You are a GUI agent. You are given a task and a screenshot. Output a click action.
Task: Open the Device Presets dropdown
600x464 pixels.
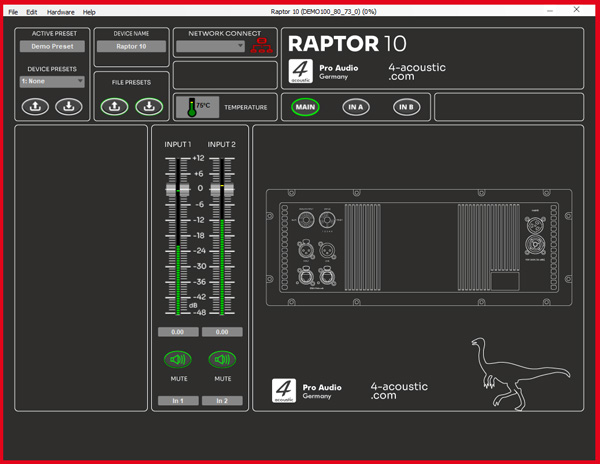[x=52, y=81]
